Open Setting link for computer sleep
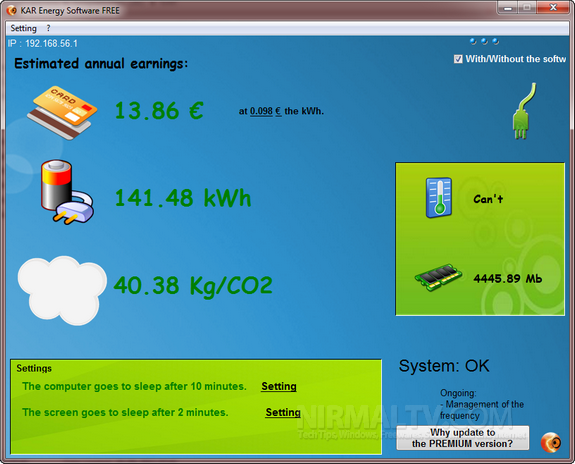 (279, 386)
